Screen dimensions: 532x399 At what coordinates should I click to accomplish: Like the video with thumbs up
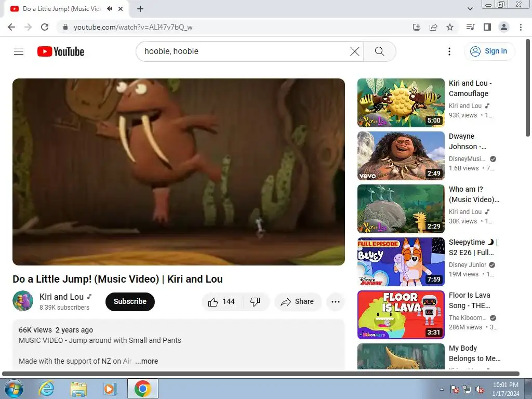[x=222, y=302]
